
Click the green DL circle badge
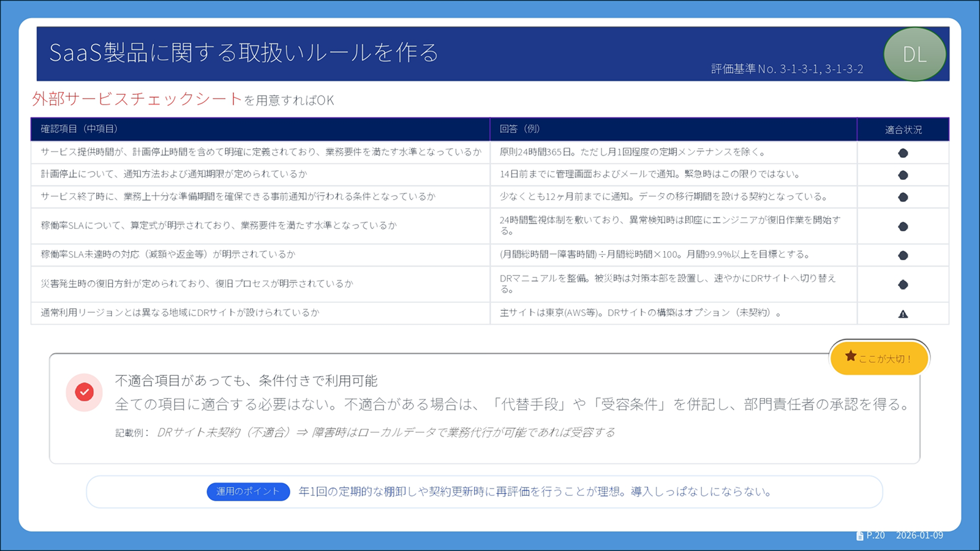click(914, 54)
